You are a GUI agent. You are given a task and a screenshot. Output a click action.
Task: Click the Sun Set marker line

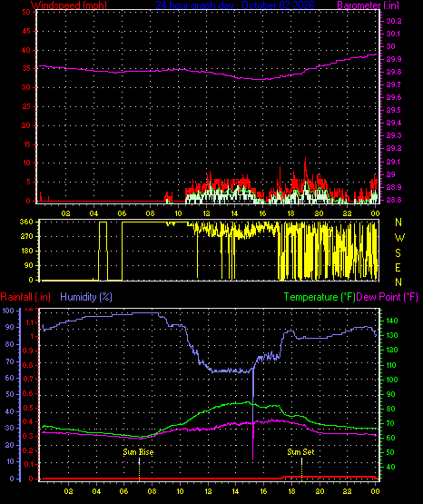[301, 469]
